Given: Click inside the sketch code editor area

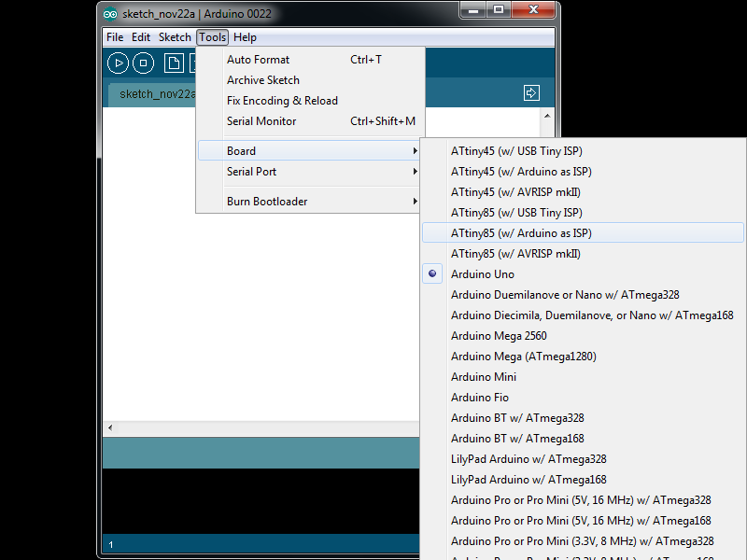Looking at the screenshot, I should 262,315.
